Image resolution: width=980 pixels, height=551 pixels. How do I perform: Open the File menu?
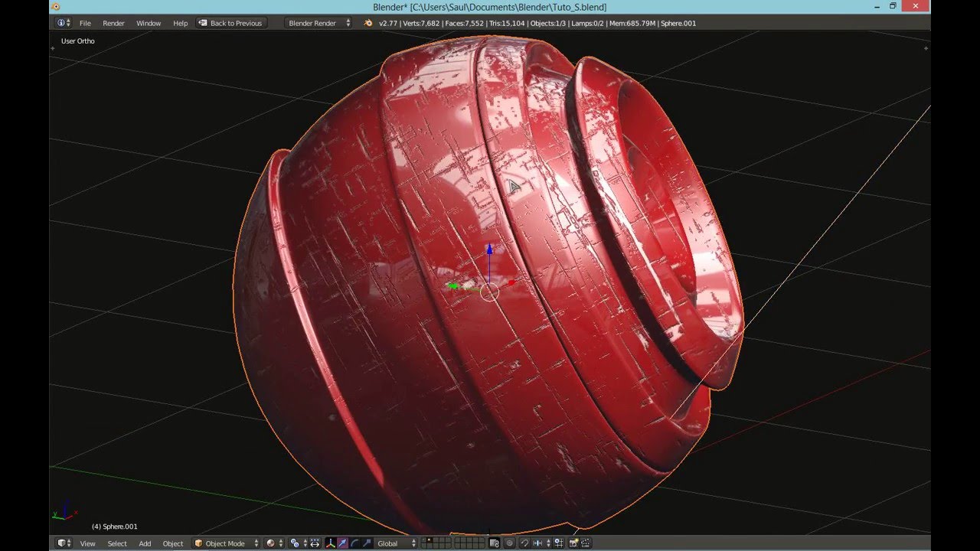click(85, 23)
